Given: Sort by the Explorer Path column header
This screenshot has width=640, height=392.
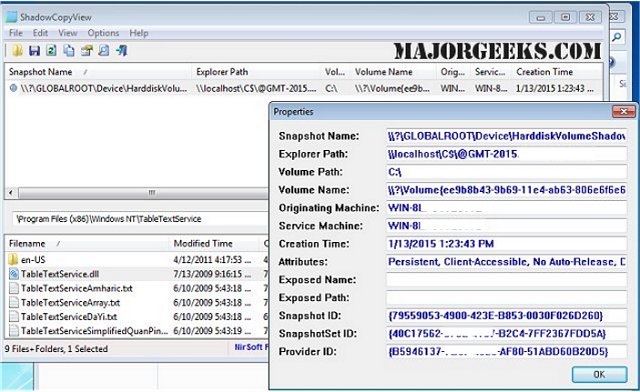Looking at the screenshot, I should click(256, 72).
